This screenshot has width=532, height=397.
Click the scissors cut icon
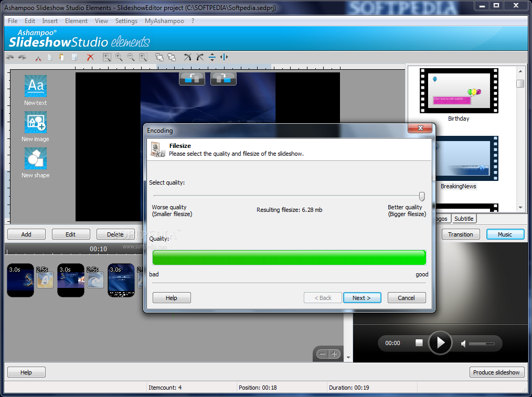38,57
